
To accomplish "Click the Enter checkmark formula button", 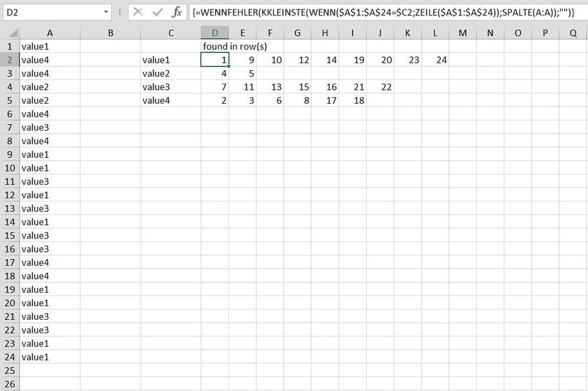I will click(157, 12).
